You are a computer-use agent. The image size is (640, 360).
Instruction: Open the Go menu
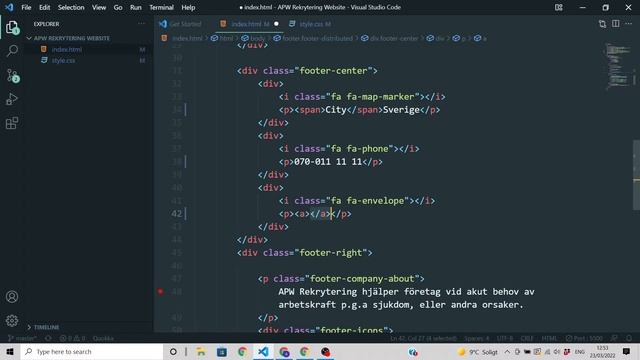tap(118, 7)
